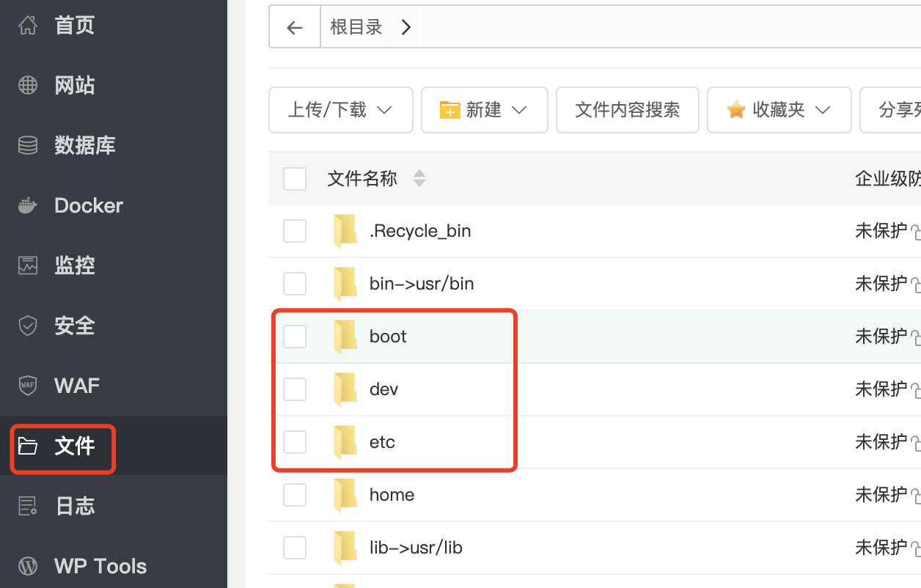This screenshot has height=588, width=921.
Task: Click the globe icon for 网站
Action: (28, 86)
